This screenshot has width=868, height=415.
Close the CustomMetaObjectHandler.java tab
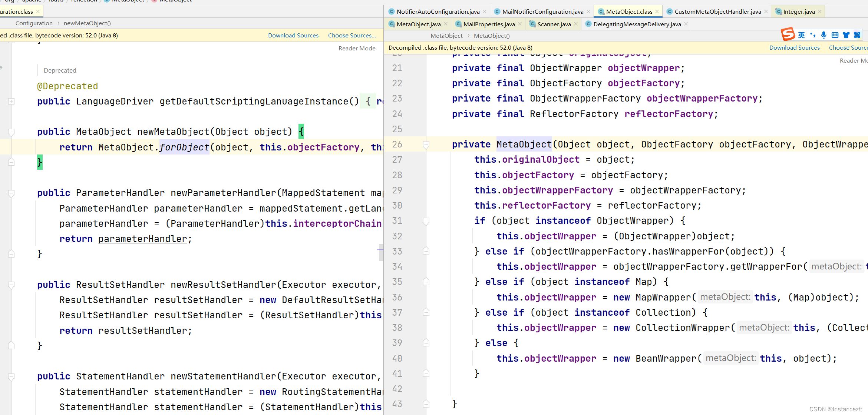click(766, 11)
